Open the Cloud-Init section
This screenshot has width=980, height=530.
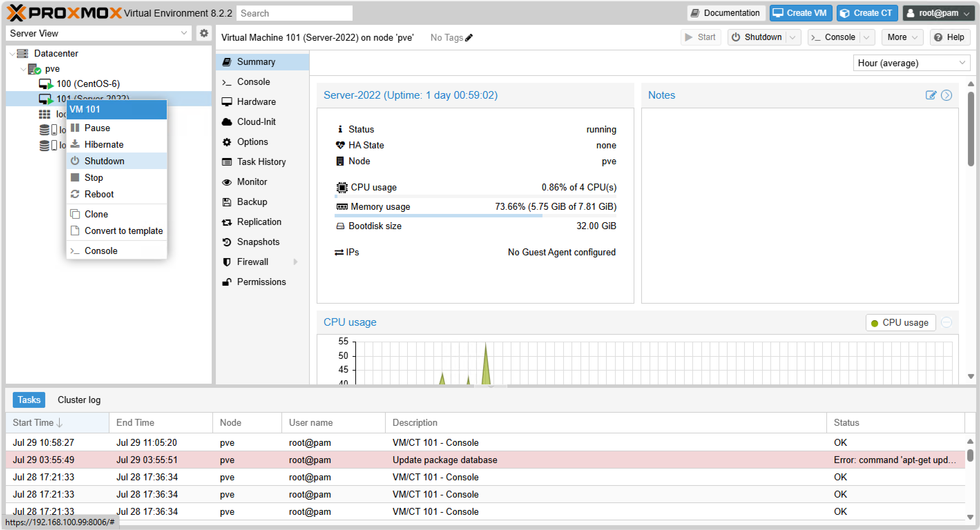click(x=262, y=122)
